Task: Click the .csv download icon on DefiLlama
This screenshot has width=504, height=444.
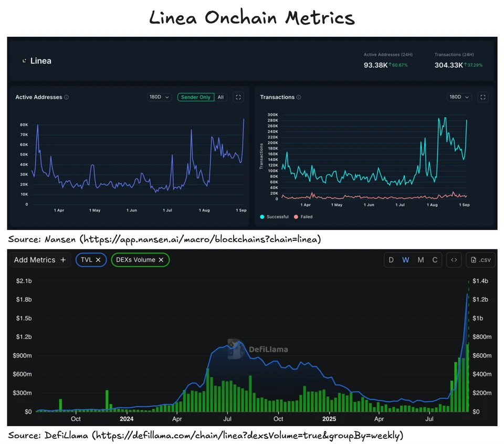Action: pyautogui.click(x=480, y=260)
